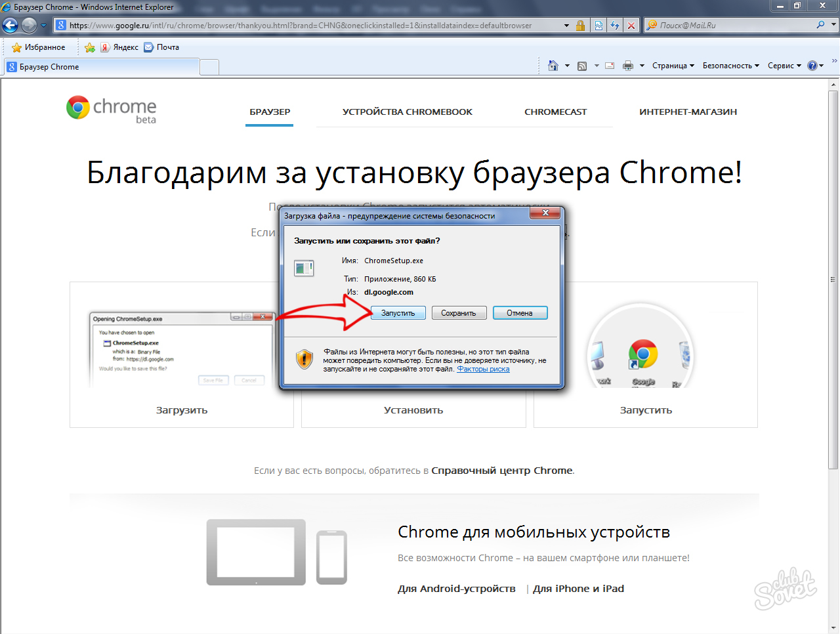Click the red stop loading icon
The width and height of the screenshot is (840, 634).
(631, 26)
